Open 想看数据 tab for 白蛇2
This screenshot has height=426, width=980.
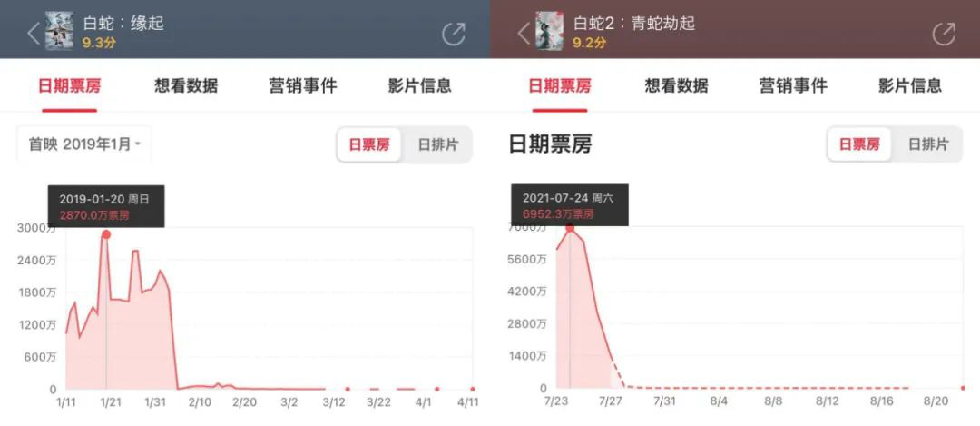(x=676, y=85)
